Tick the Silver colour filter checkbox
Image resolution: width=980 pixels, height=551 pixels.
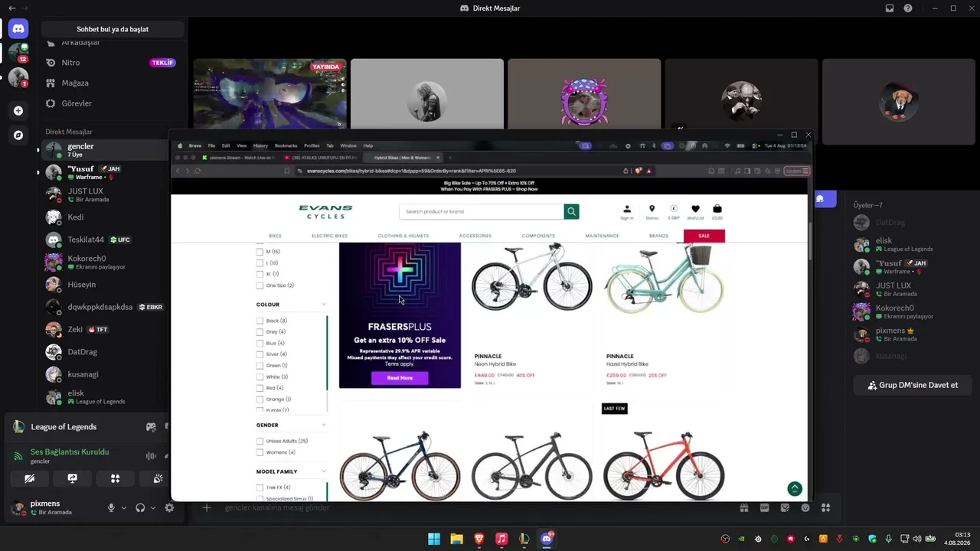click(x=260, y=354)
